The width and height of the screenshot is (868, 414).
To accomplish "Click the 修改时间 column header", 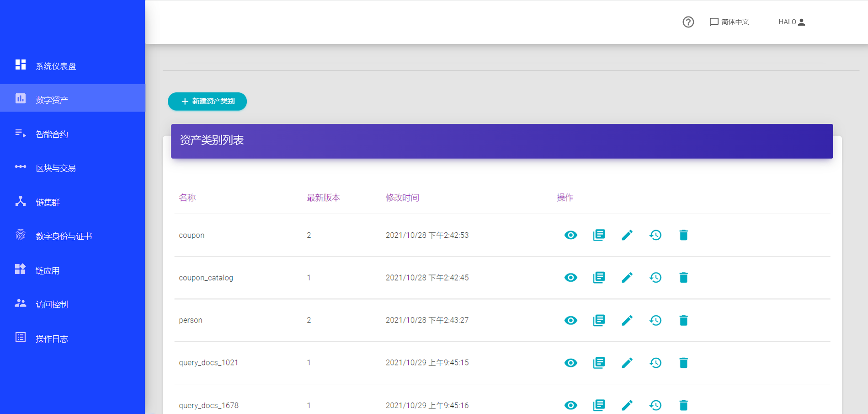I will click(402, 198).
